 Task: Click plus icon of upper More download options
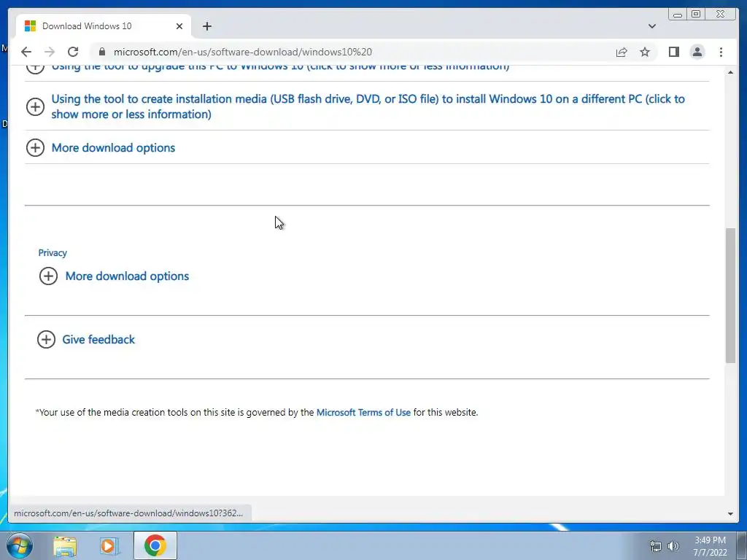coord(35,147)
